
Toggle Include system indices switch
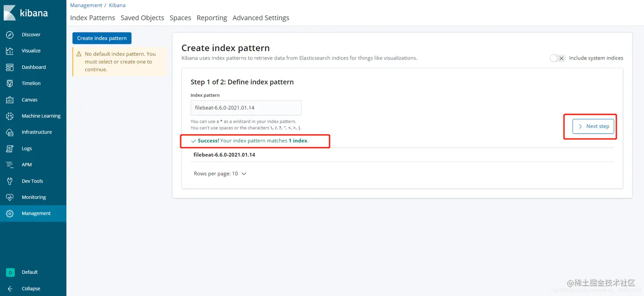pos(557,58)
